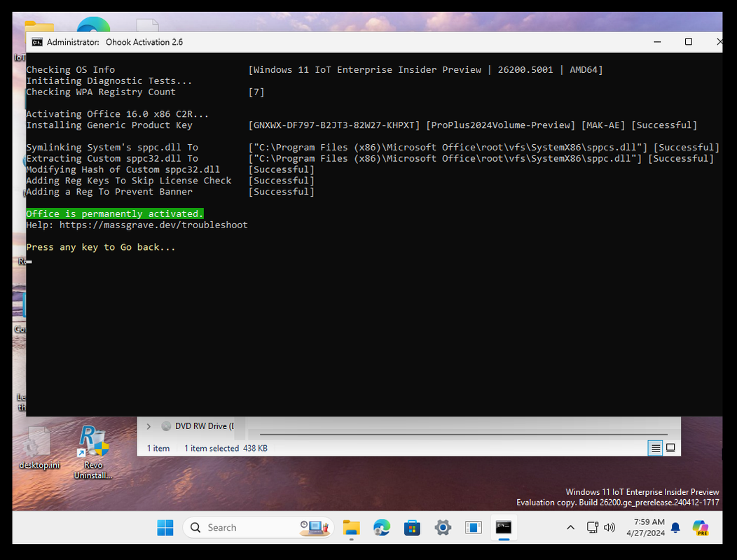Click the Search highlight illustration in taskbar
Screen dimensions: 737x560
point(315,528)
